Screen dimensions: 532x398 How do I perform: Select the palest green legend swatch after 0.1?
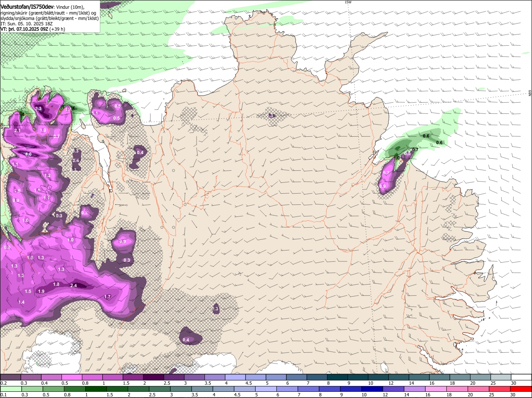[x=11, y=389]
